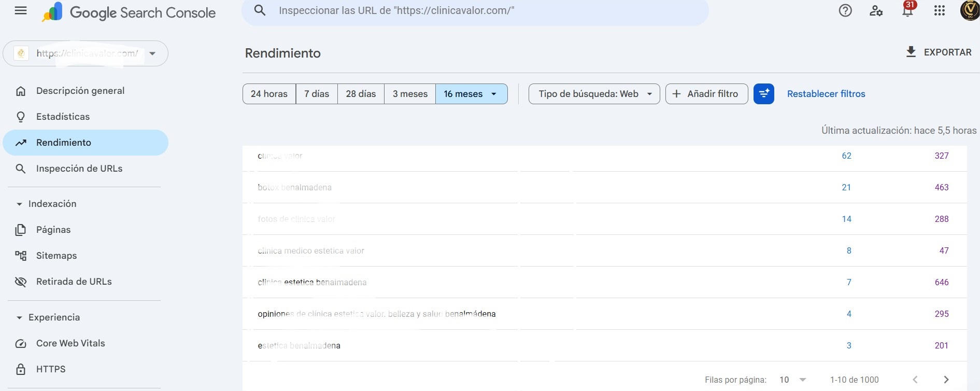
Task: Click query row 'botox benalmadena'
Action: (x=604, y=187)
